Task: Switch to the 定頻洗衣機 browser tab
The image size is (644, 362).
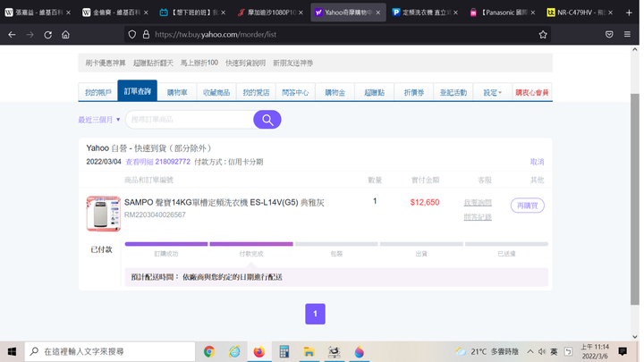Action: [425, 13]
